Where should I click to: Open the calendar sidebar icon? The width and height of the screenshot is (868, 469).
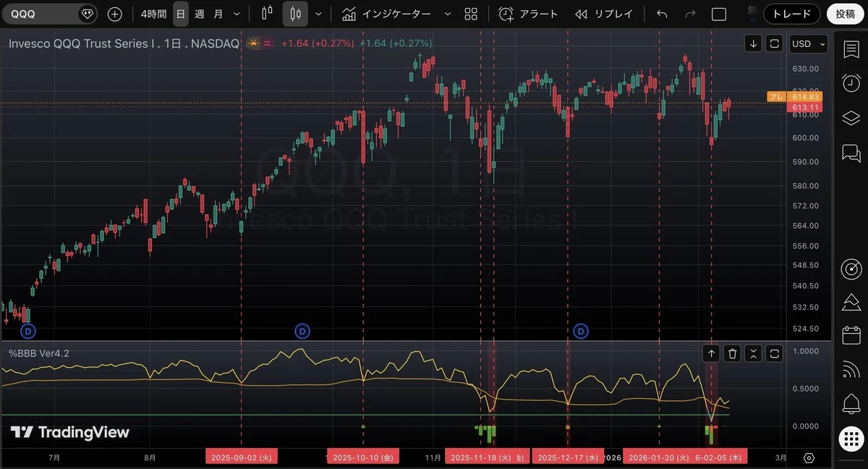851,335
